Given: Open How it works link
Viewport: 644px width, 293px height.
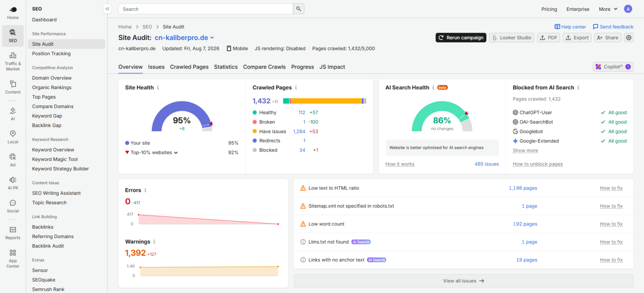Looking at the screenshot, I should (400, 164).
